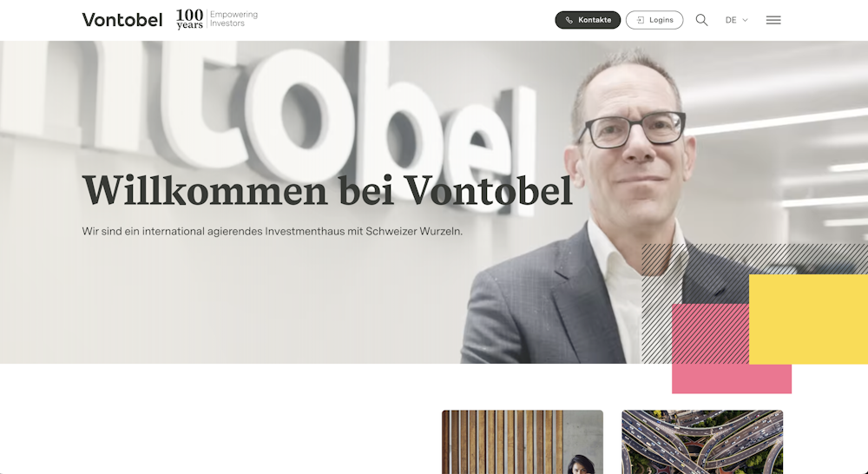Open the hamburger menu icon
The width and height of the screenshot is (868, 474).
click(773, 20)
